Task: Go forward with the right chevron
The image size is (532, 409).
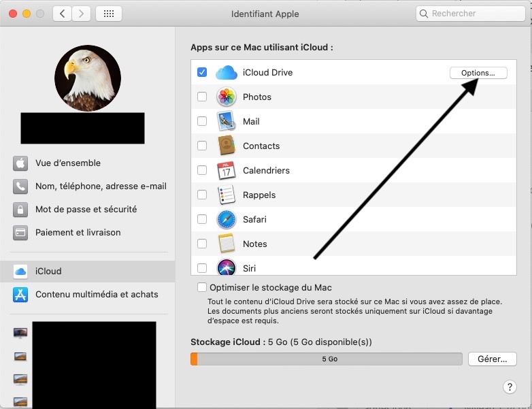Action: click(x=81, y=14)
